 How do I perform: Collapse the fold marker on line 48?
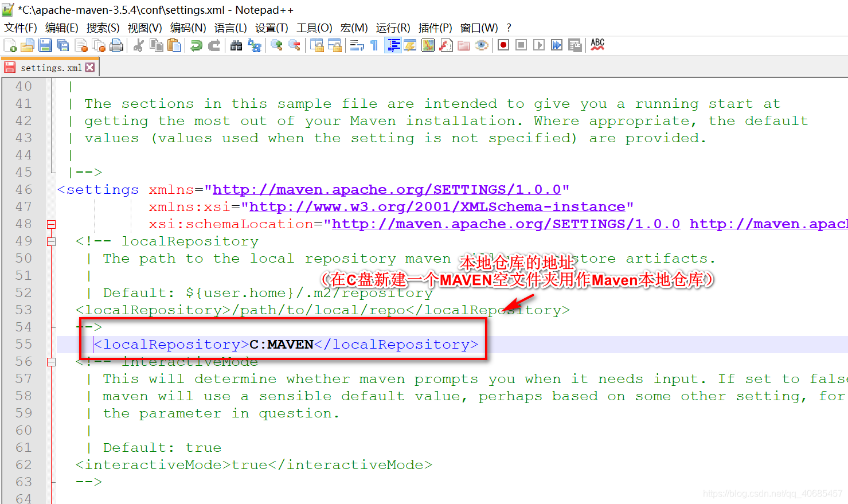point(52,224)
